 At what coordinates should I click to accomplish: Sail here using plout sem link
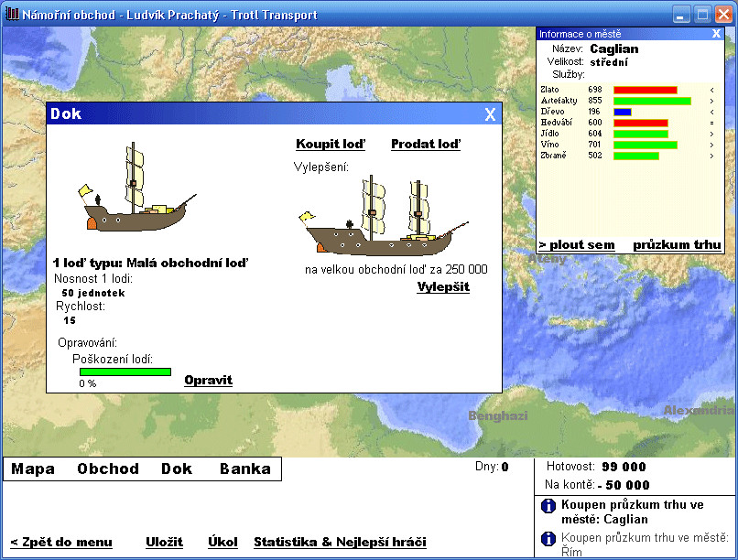tap(577, 245)
